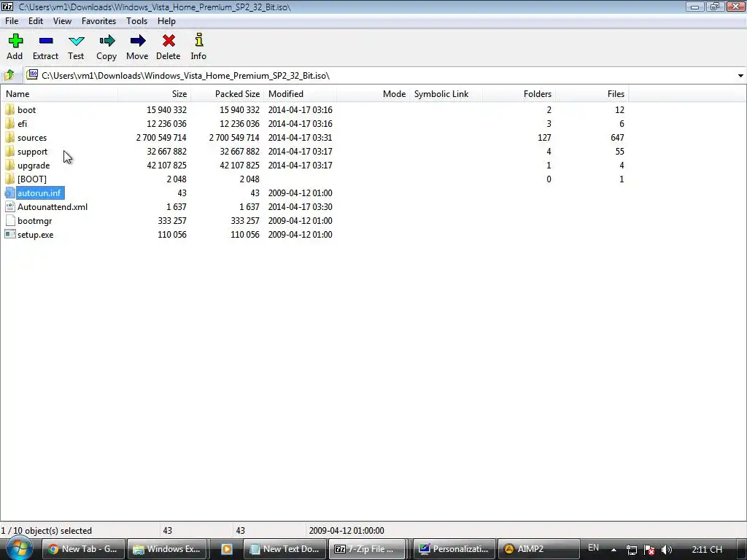Switch to Personalization taskbar button
747x560 pixels.
(x=454, y=549)
